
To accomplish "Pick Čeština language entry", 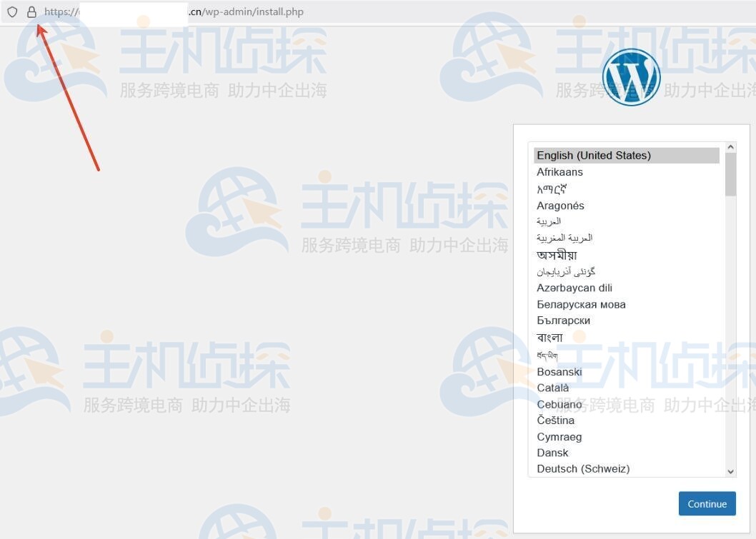I will tap(555, 420).
